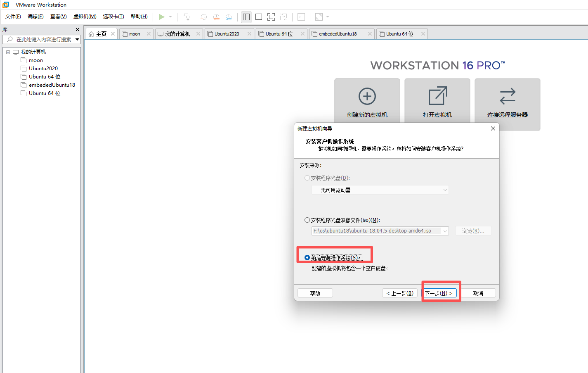
Task: Click the home icon on 主页 tab
Action: (91, 34)
